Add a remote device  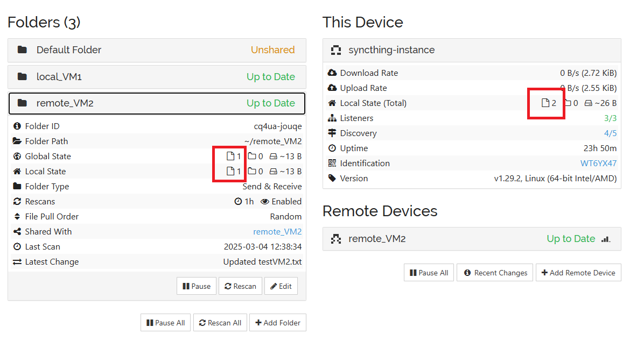click(578, 273)
